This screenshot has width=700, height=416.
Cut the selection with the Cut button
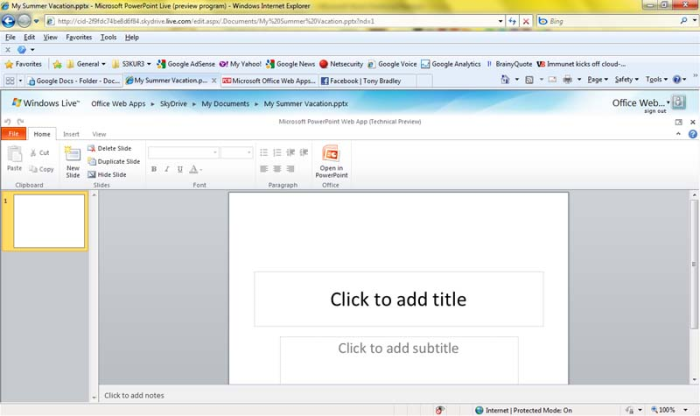point(39,153)
